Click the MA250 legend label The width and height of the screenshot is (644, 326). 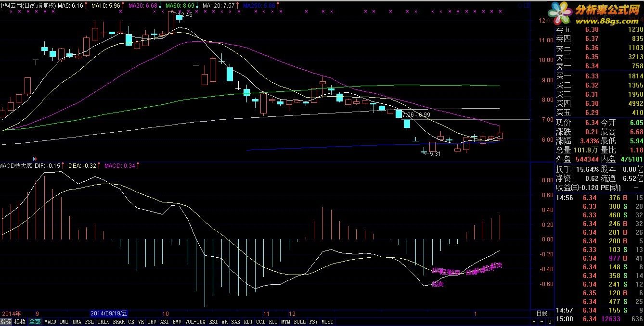tap(259, 5)
